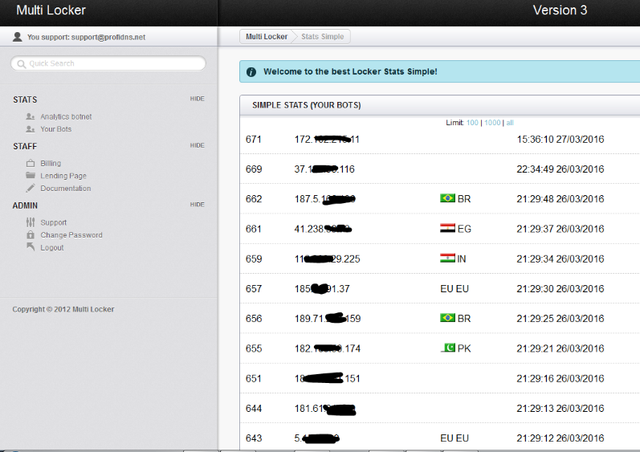This screenshot has width=640, height=452.
Task: Click bot ID 644
Action: (x=253, y=408)
